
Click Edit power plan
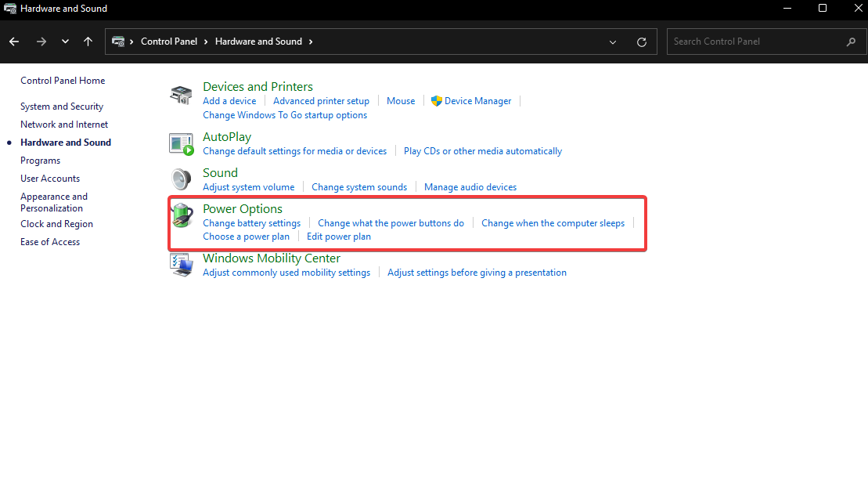339,237
